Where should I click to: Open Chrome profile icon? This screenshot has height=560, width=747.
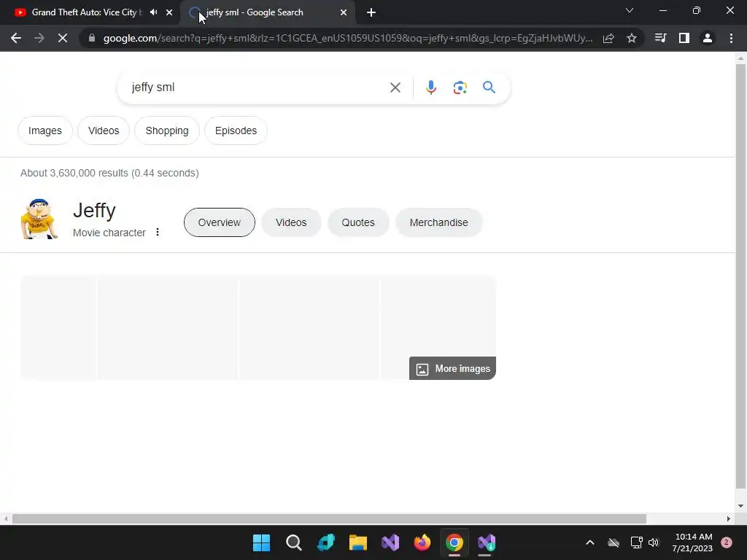tap(708, 38)
